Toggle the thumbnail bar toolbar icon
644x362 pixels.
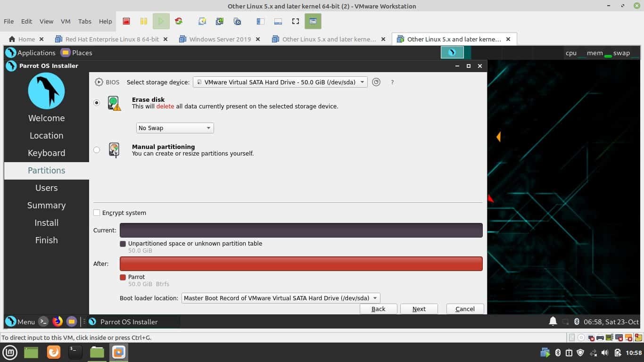[278, 21]
